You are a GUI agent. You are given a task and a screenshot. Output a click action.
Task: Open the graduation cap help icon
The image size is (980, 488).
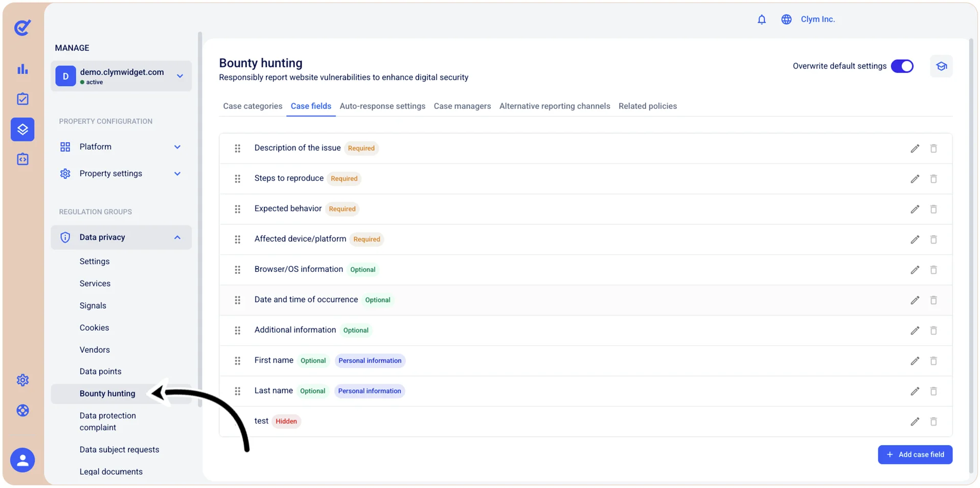(x=941, y=66)
